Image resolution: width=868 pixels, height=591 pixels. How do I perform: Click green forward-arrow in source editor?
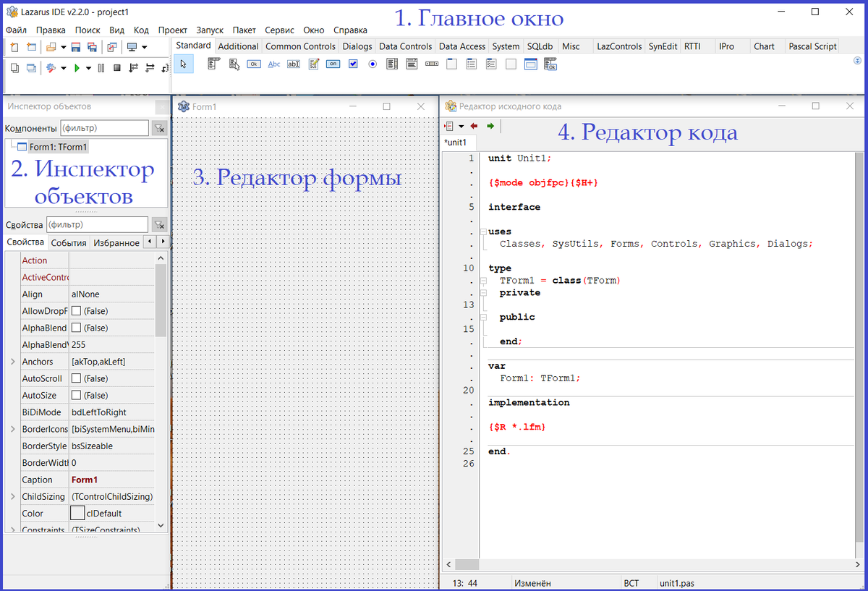(x=490, y=126)
